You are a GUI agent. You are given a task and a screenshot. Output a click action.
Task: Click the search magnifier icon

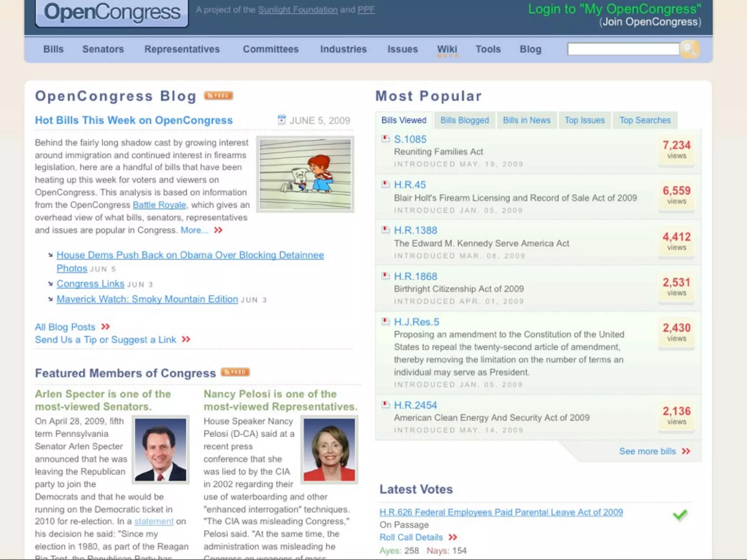point(689,49)
